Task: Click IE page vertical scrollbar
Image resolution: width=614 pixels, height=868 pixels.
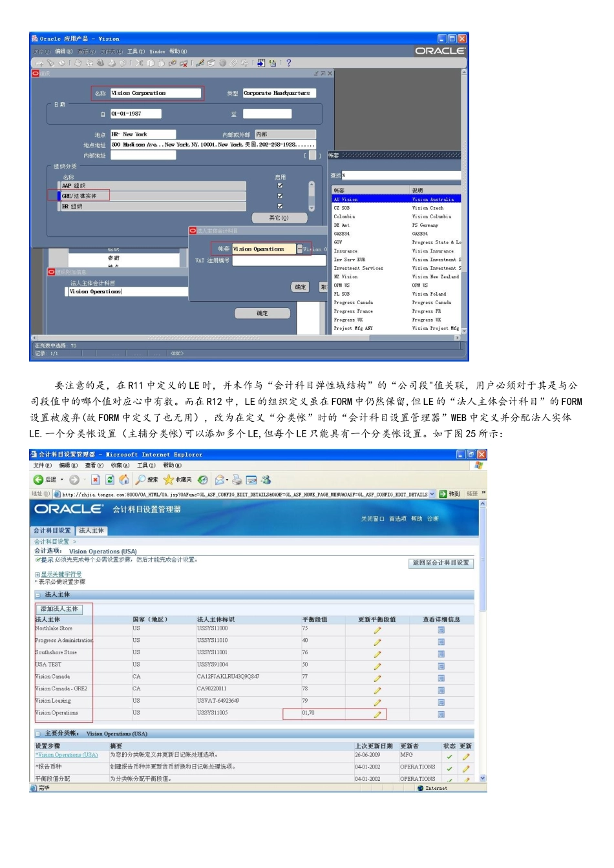Action: click(483, 640)
